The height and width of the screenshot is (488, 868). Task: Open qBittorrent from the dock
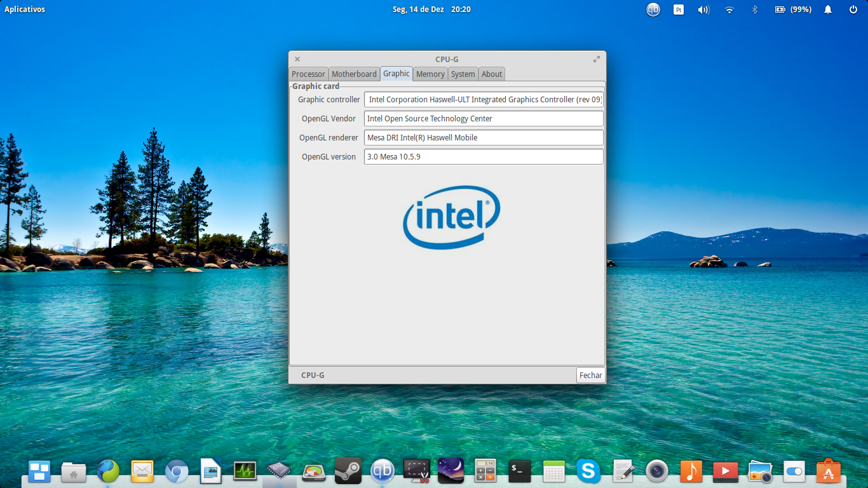[x=383, y=471]
